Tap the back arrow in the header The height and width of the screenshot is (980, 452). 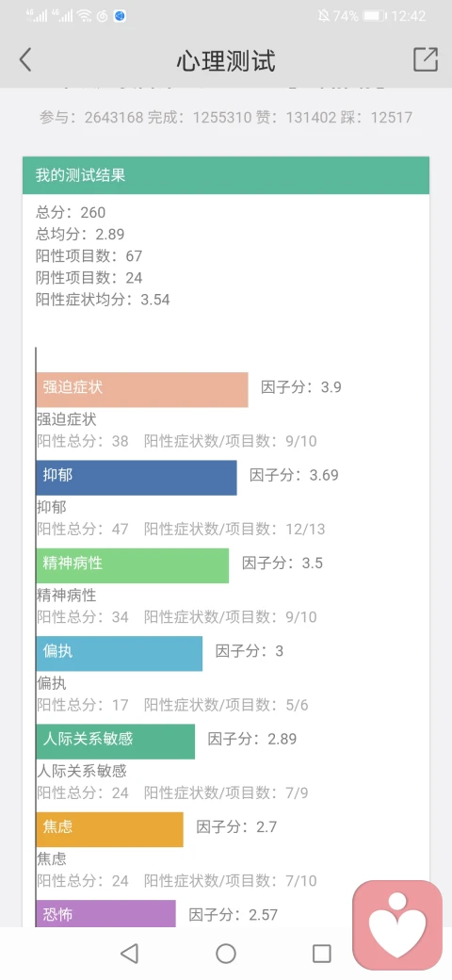coord(25,60)
